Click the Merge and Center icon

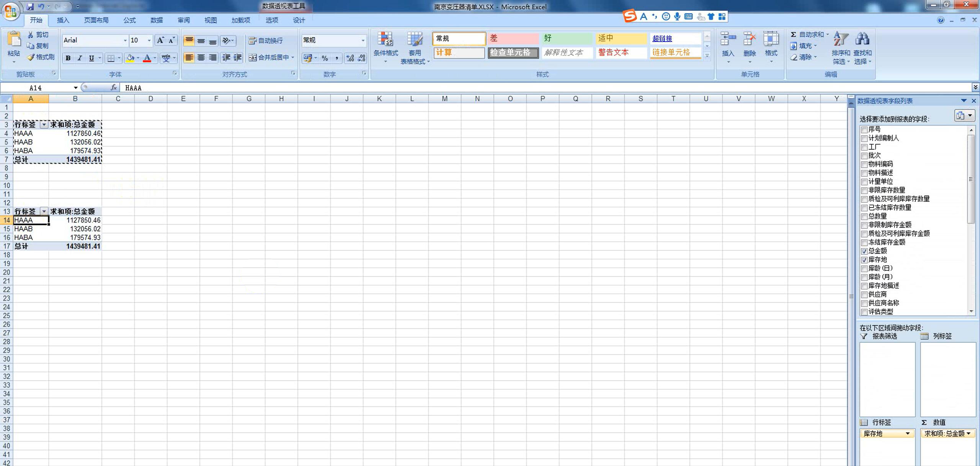pyautogui.click(x=253, y=57)
